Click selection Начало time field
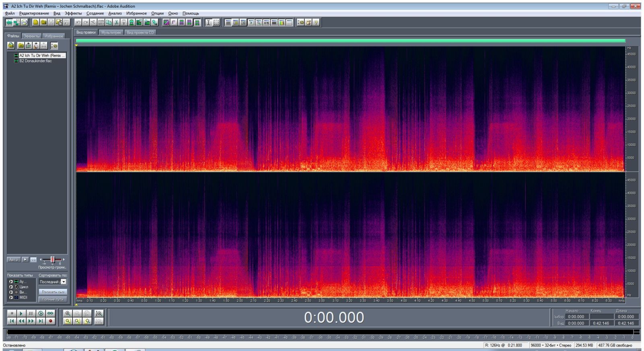The height and width of the screenshot is (351, 644). point(576,317)
